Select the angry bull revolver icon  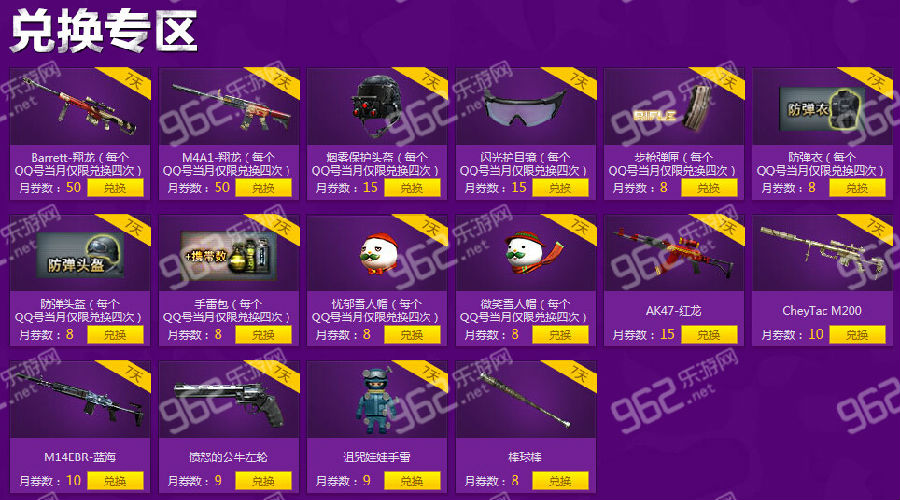click(230, 401)
